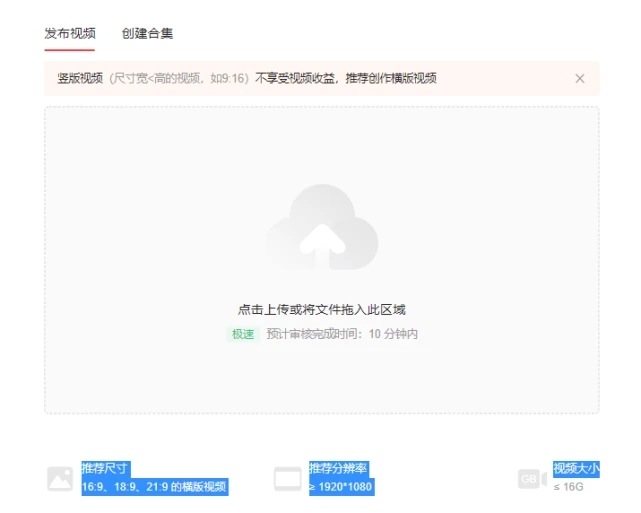Click the 推荐尺寸 label
Viewport: 641px width, 513px height.
[x=106, y=468]
